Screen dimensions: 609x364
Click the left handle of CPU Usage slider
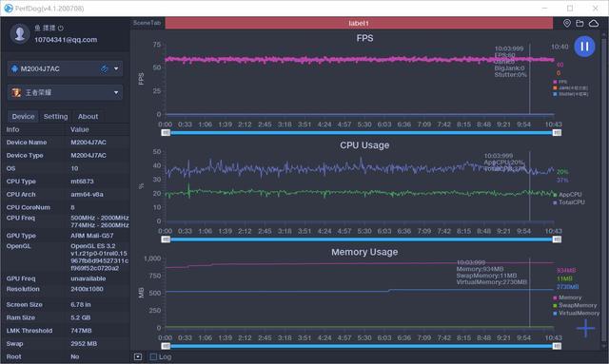tap(166, 239)
